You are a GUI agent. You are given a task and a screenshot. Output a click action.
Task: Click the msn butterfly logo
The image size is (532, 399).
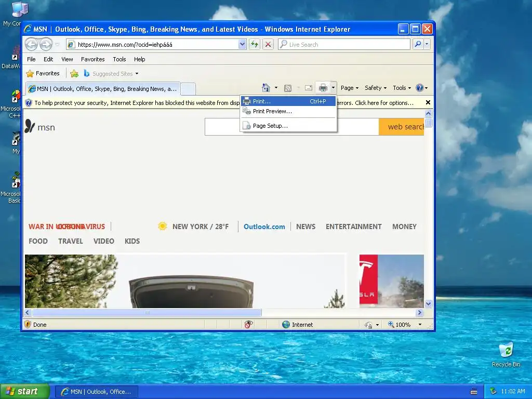pos(30,126)
